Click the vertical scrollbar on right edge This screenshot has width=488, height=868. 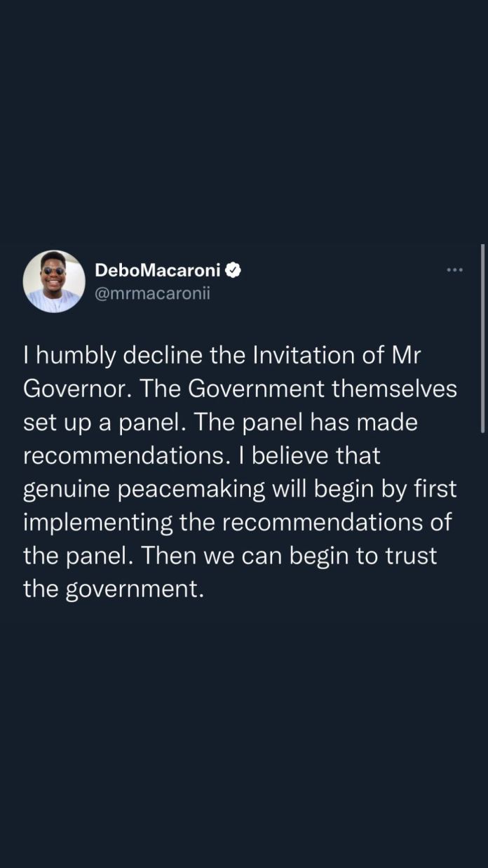pos(482,337)
